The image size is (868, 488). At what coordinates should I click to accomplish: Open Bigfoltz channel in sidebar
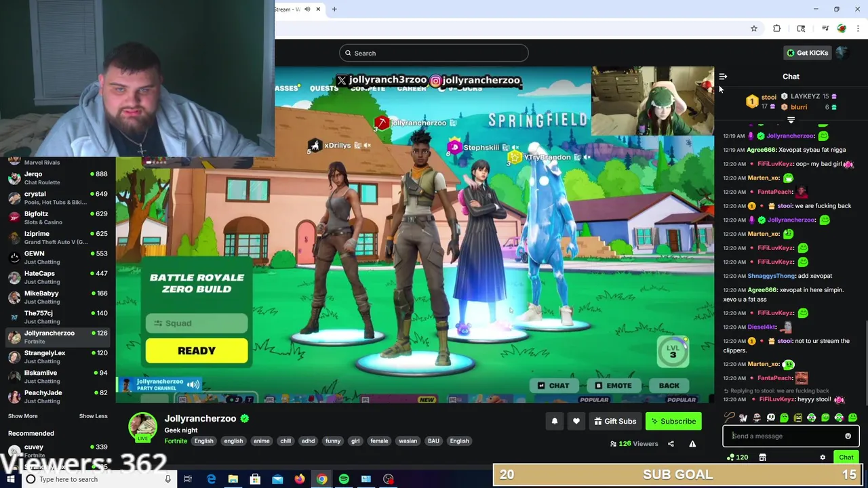[57, 218]
